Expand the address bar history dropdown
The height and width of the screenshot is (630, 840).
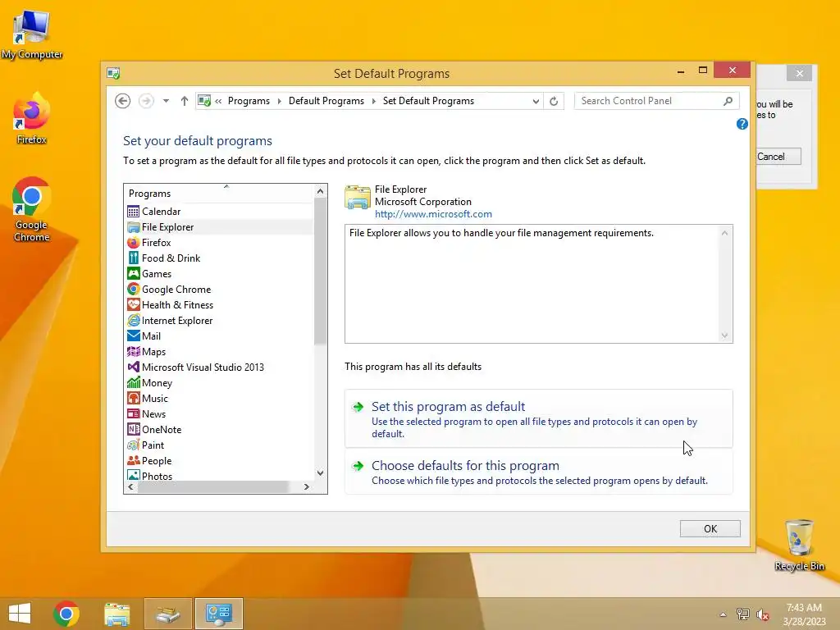click(x=536, y=101)
